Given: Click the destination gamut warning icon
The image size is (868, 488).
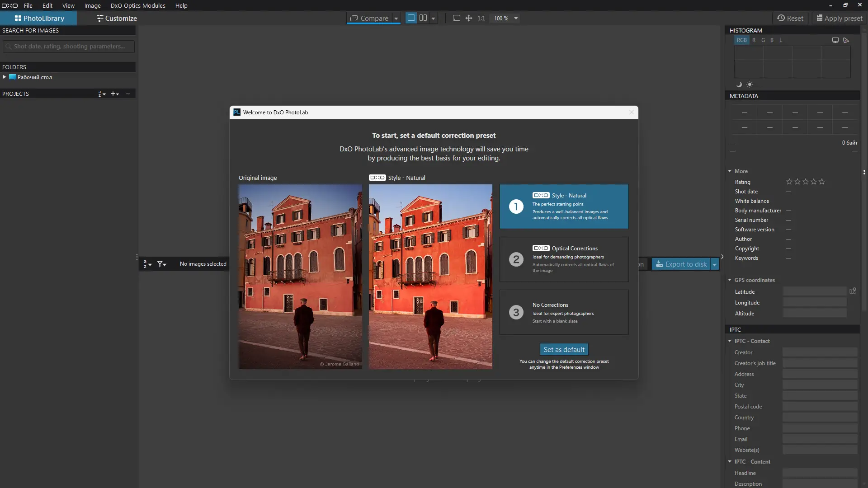Looking at the screenshot, I should [846, 40].
